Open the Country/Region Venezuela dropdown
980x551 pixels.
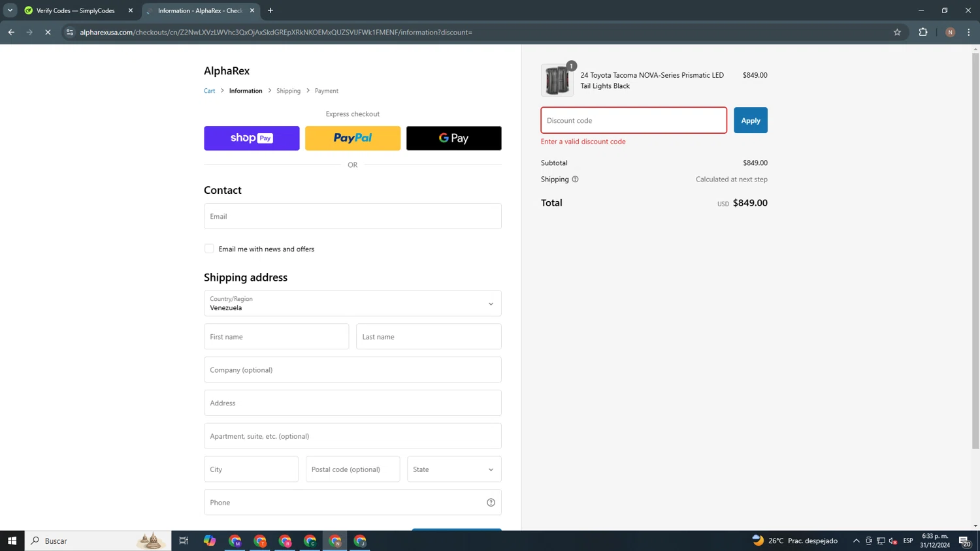(353, 304)
